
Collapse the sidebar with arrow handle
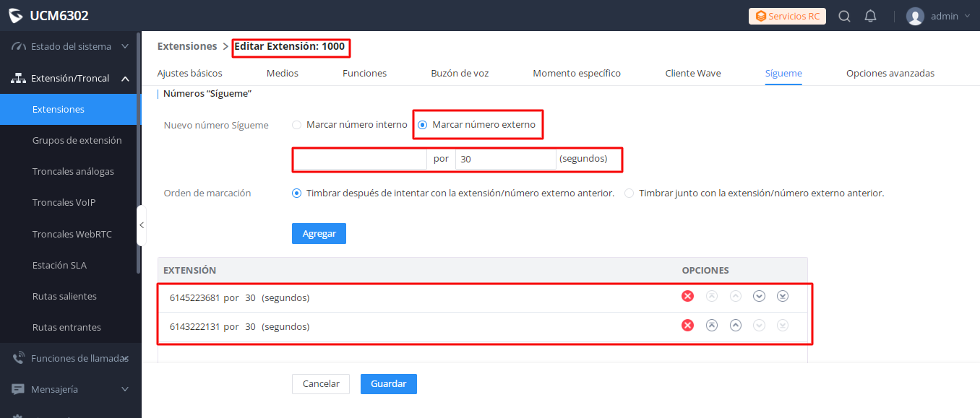[142, 225]
